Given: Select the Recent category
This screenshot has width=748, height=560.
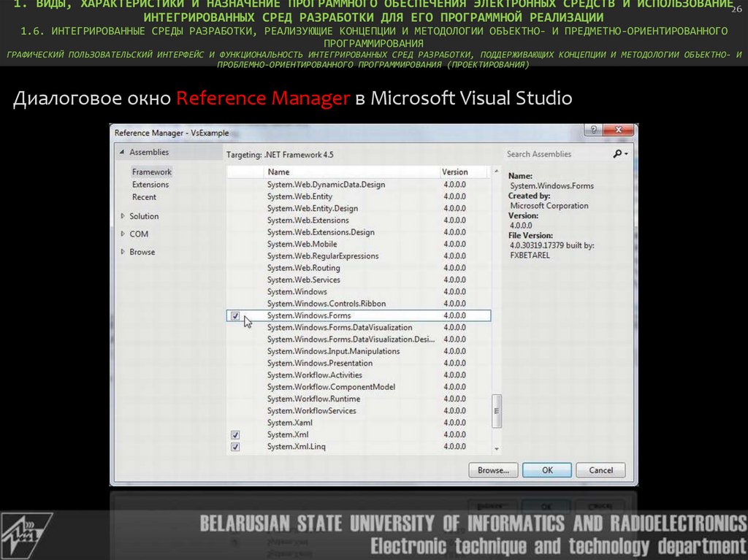Looking at the screenshot, I should (x=144, y=197).
